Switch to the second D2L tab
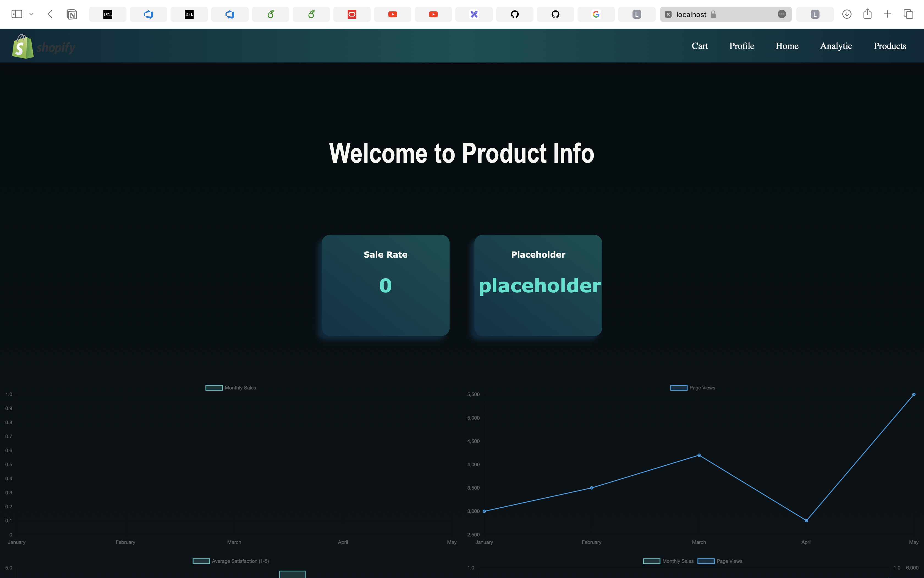 [x=189, y=14]
